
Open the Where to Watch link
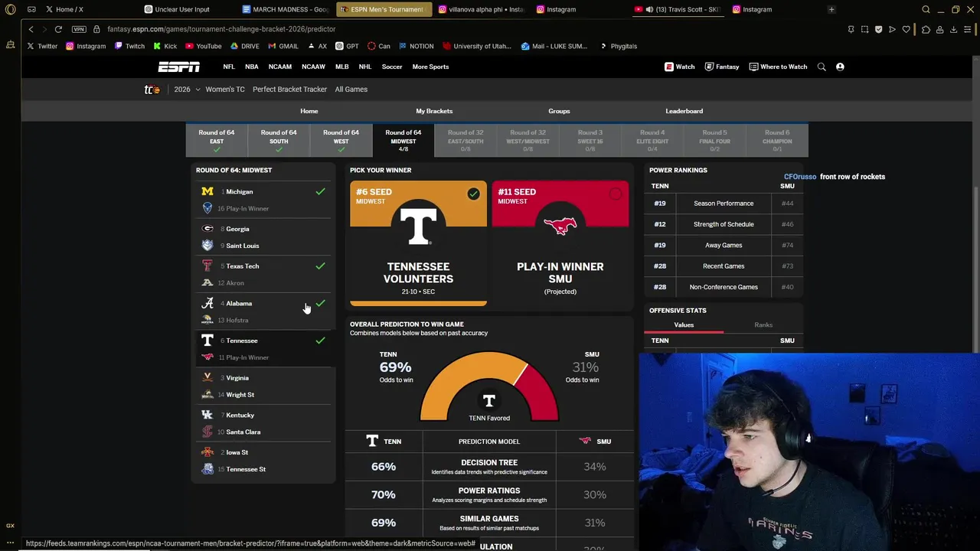pos(778,67)
